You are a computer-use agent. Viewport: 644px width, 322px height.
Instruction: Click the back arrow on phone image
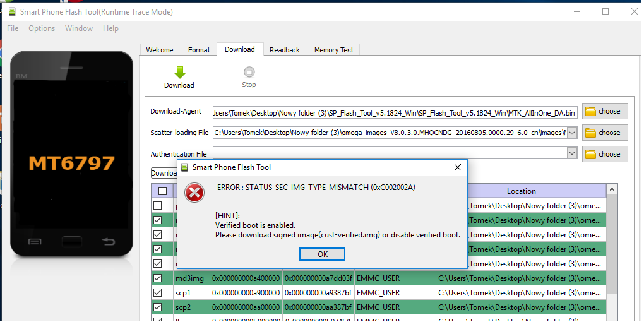click(x=109, y=242)
